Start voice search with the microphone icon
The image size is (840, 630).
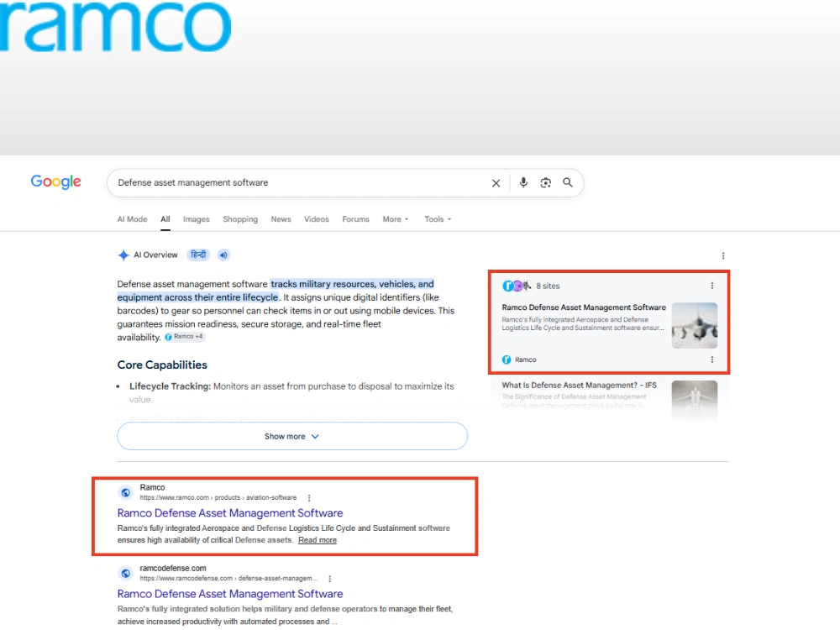pyautogui.click(x=523, y=182)
